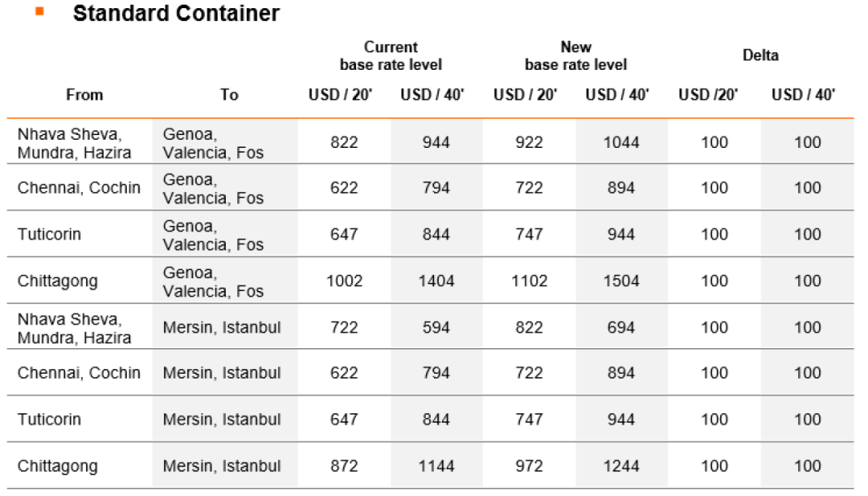
Task: Click the orange square bullet icon
Action: coord(39,11)
